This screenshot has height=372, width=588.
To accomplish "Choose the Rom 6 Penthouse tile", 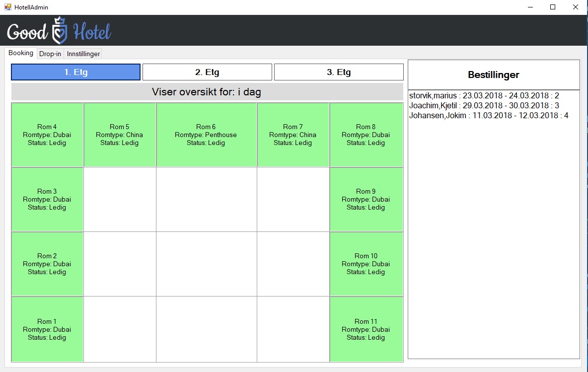I will point(206,135).
